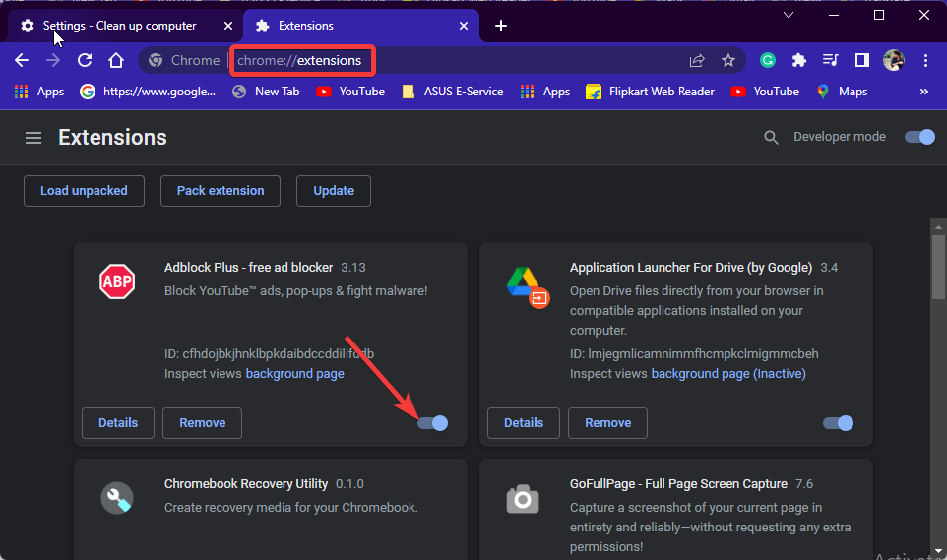Go back with the browser back arrow
The width and height of the screenshot is (947, 560).
coord(22,60)
